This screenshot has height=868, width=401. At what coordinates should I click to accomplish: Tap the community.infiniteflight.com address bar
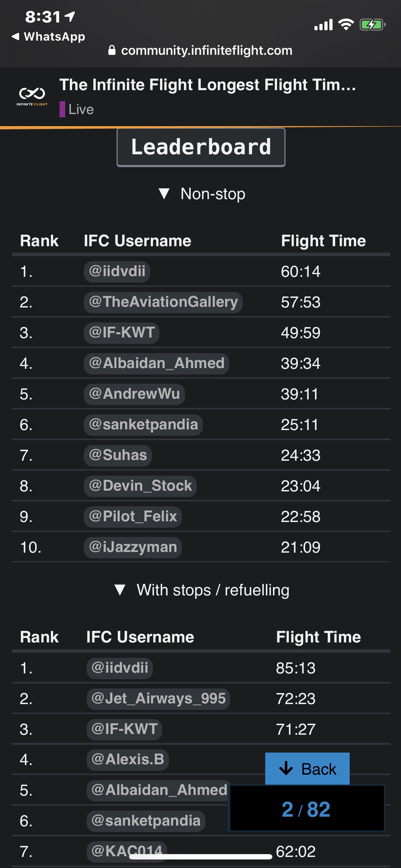tap(206, 51)
